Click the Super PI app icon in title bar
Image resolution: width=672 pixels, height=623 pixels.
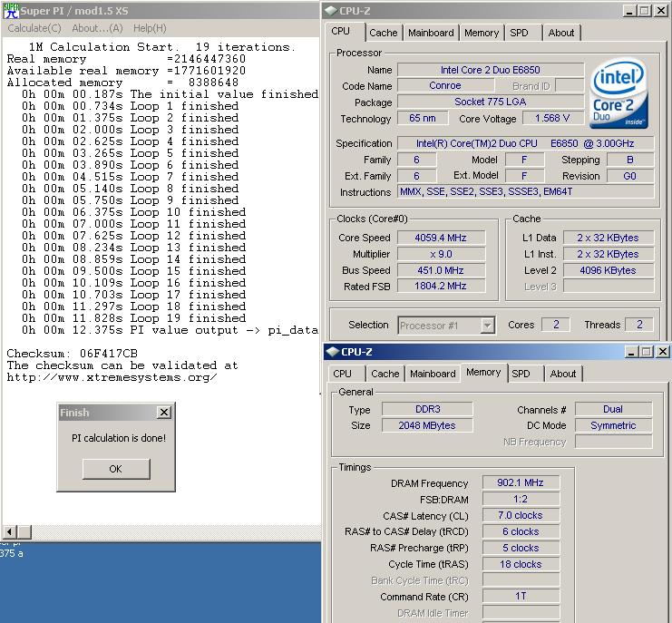(12, 11)
